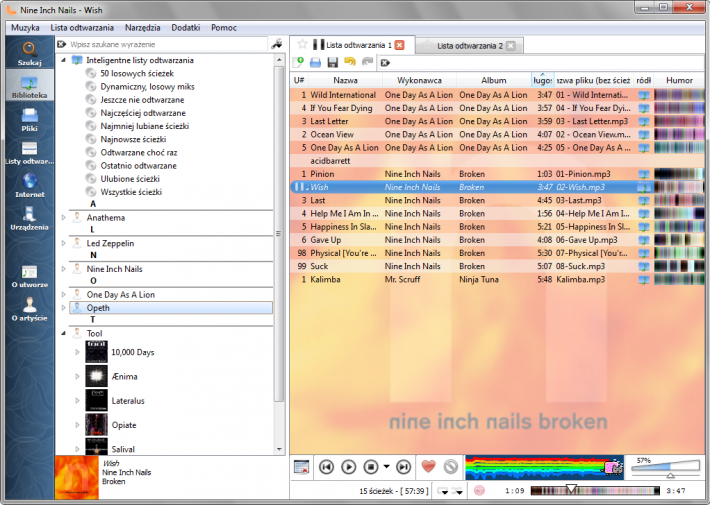Open the Dodatki menu
The height and width of the screenshot is (505, 710).
pyautogui.click(x=186, y=28)
